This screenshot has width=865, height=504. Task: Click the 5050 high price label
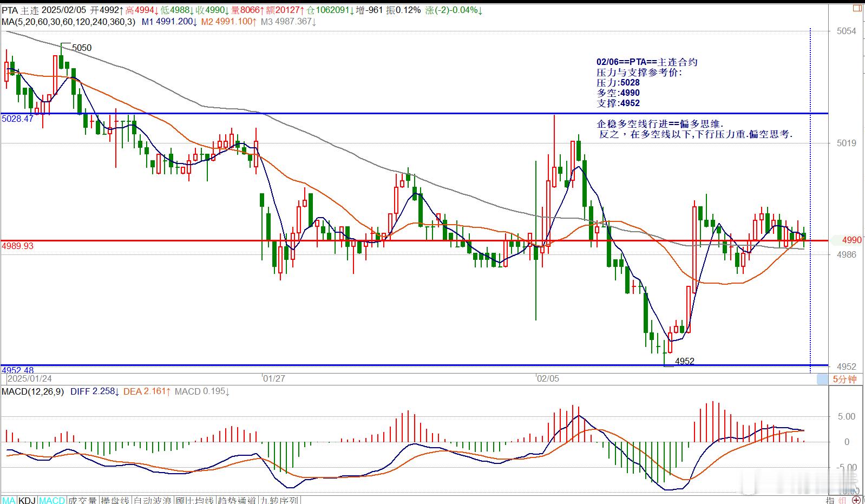pos(82,48)
